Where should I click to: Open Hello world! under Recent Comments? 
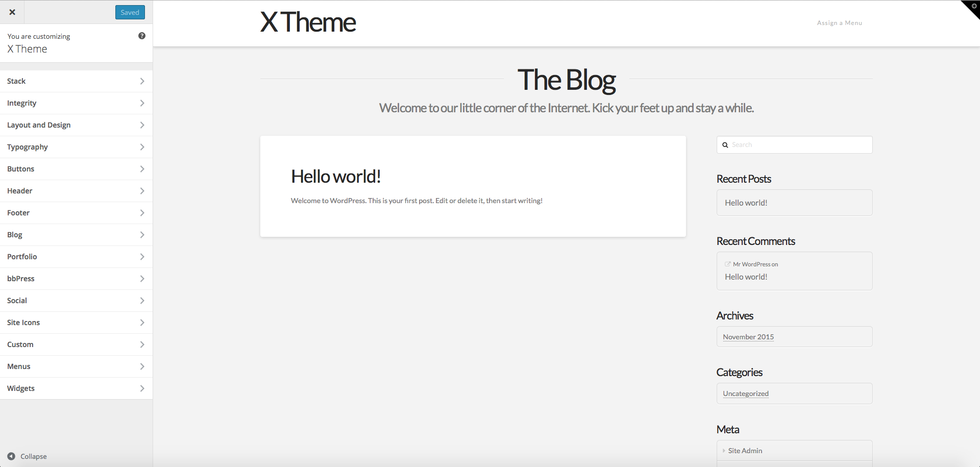tap(746, 277)
